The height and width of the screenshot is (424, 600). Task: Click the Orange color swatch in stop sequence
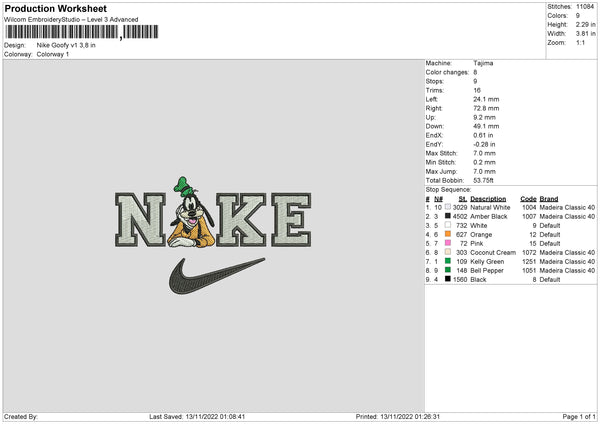(x=448, y=234)
